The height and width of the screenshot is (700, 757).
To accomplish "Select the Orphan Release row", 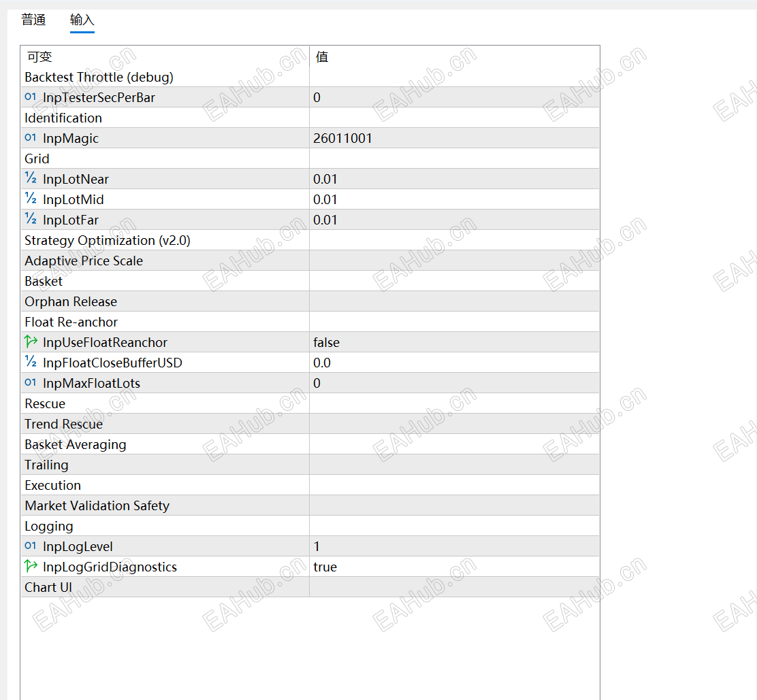I will 310,301.
